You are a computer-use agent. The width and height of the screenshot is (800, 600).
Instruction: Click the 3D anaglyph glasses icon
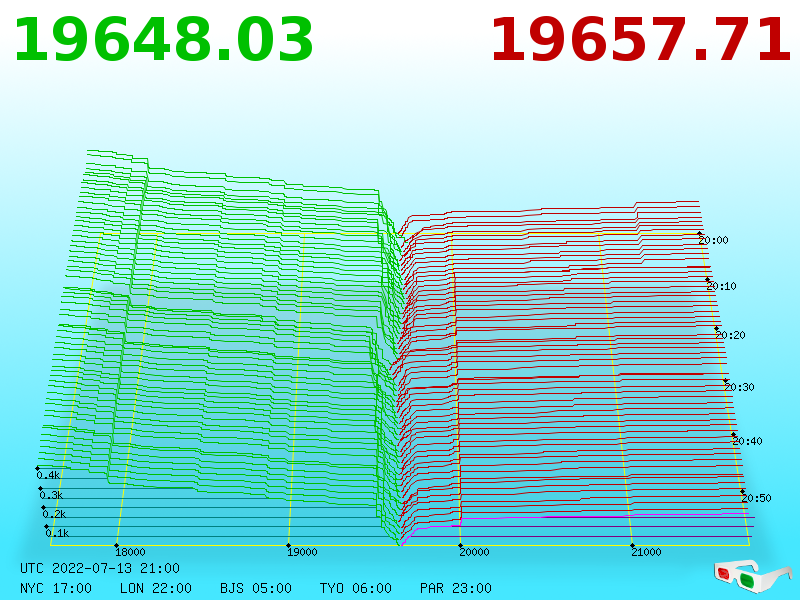click(x=753, y=576)
